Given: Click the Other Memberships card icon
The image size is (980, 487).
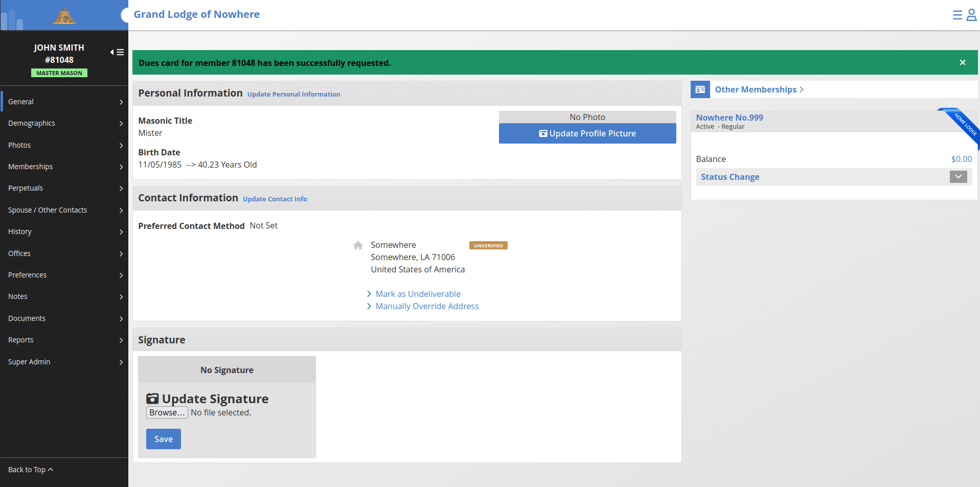Looking at the screenshot, I should 700,89.
